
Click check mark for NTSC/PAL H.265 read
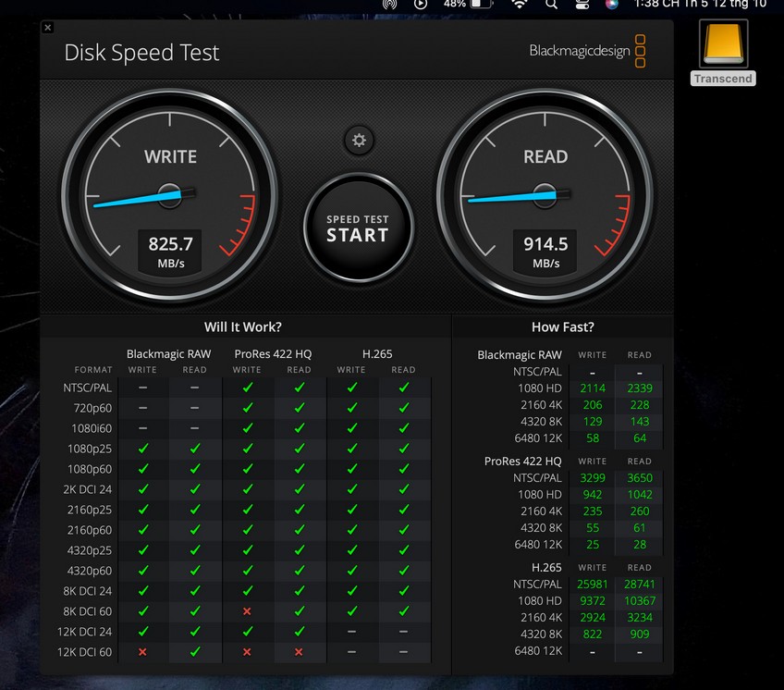click(x=404, y=388)
